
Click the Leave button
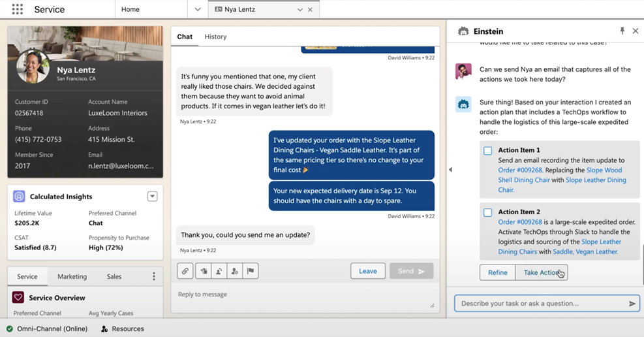click(367, 271)
